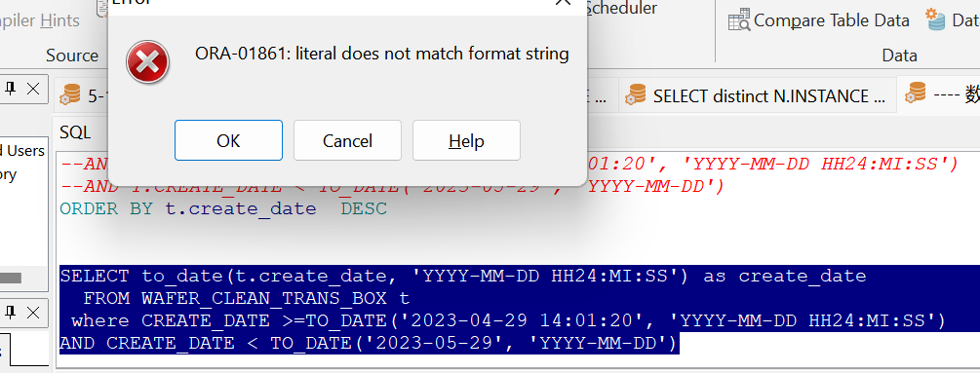Confirm the ORA-01861 error with OK
The width and height of the screenshot is (980, 373).
click(228, 140)
